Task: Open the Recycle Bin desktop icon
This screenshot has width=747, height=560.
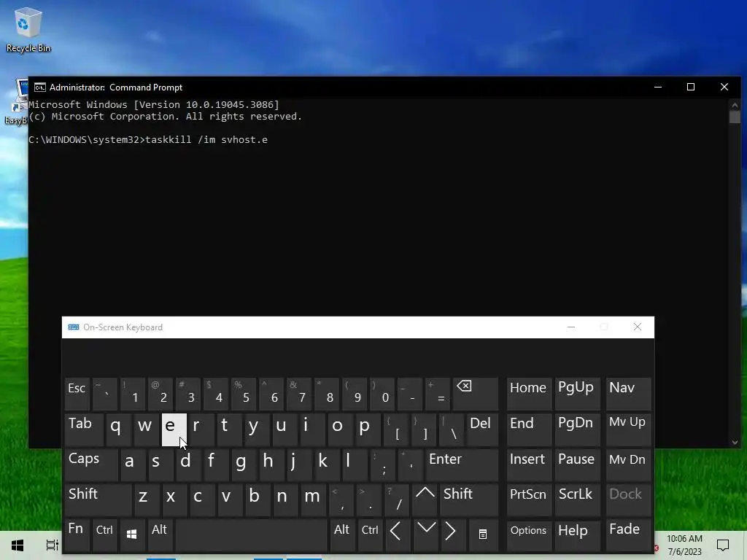Action: [28, 29]
